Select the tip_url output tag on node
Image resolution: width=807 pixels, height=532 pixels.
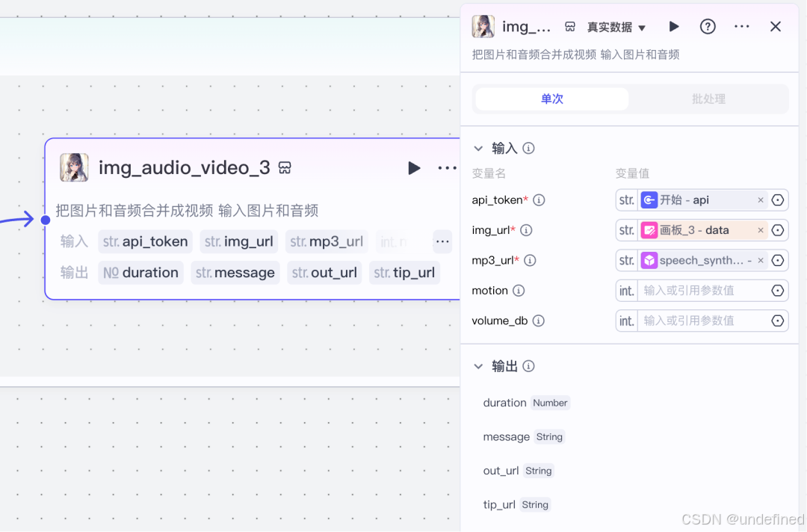[404, 273]
